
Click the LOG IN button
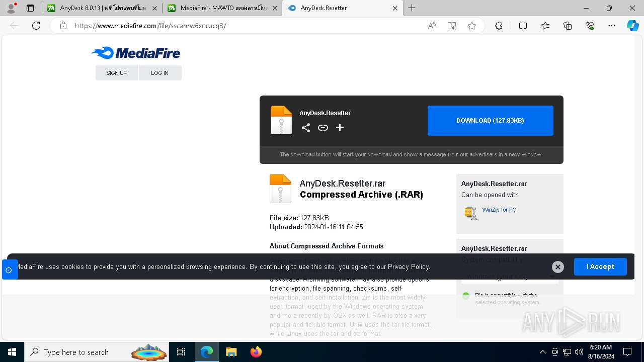click(159, 73)
